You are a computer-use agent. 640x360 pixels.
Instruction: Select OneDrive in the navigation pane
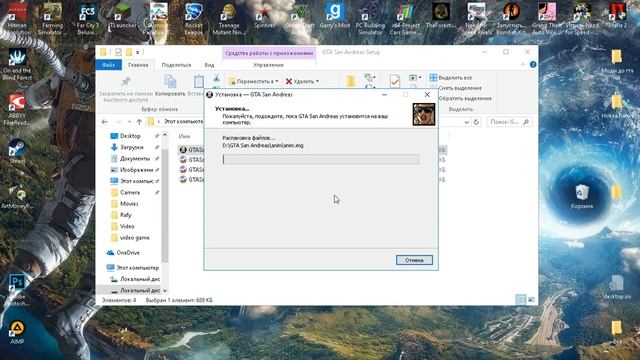point(128,253)
